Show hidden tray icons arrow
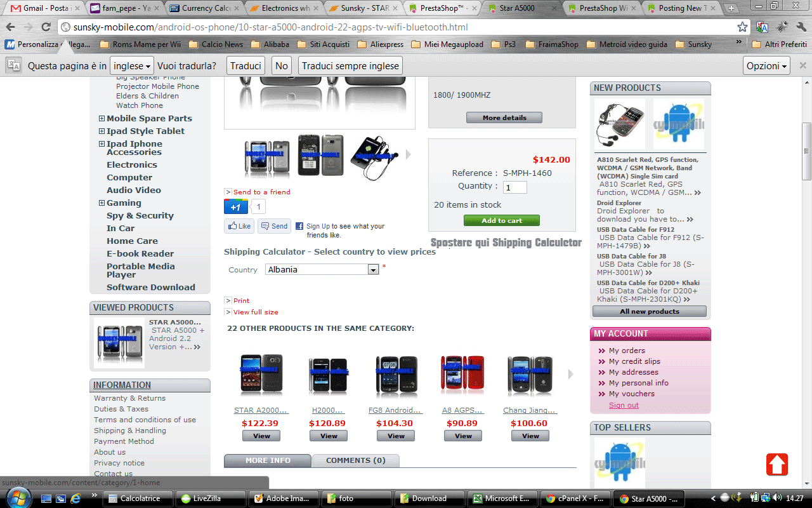812x508 pixels. point(714,498)
